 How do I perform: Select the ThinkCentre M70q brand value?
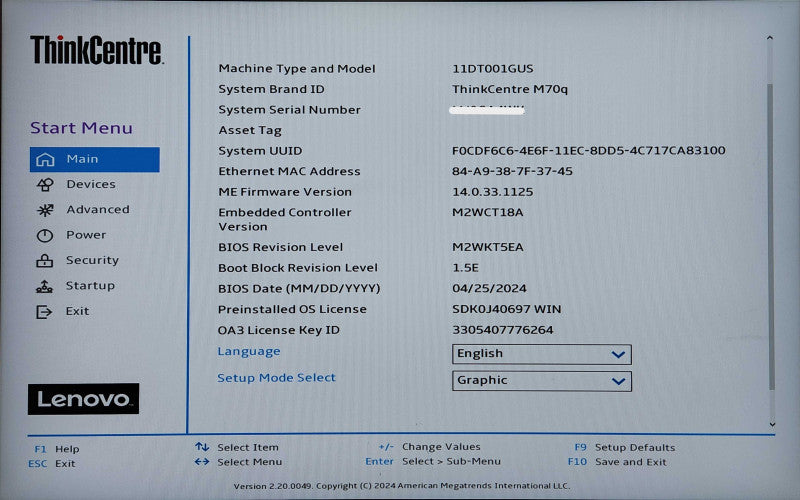point(510,89)
